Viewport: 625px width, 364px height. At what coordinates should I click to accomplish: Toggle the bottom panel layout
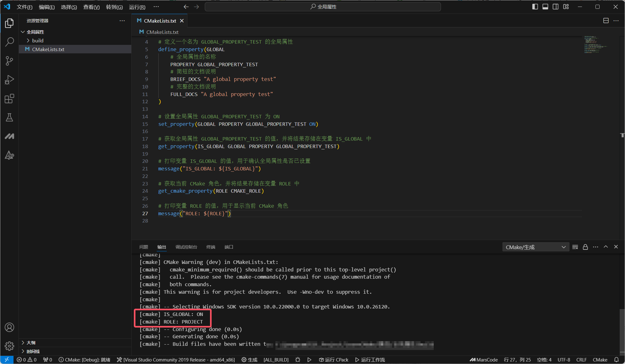click(x=545, y=7)
